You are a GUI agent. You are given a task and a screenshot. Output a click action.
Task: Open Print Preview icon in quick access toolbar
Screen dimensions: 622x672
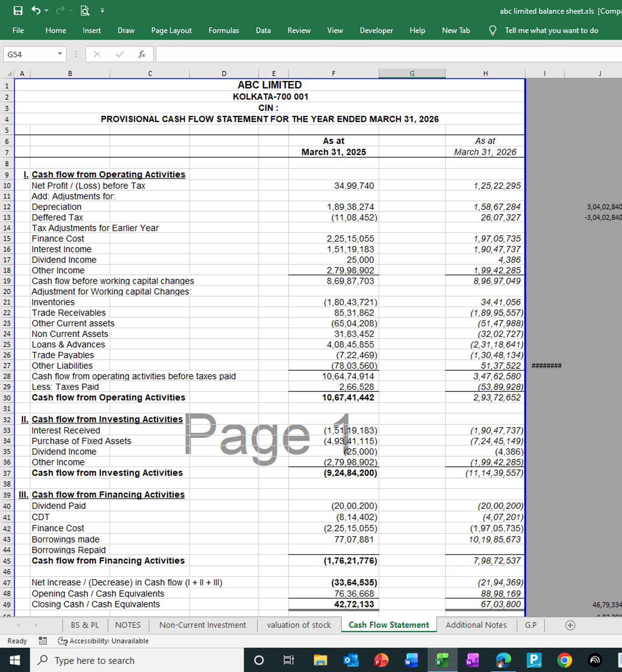[x=85, y=11]
